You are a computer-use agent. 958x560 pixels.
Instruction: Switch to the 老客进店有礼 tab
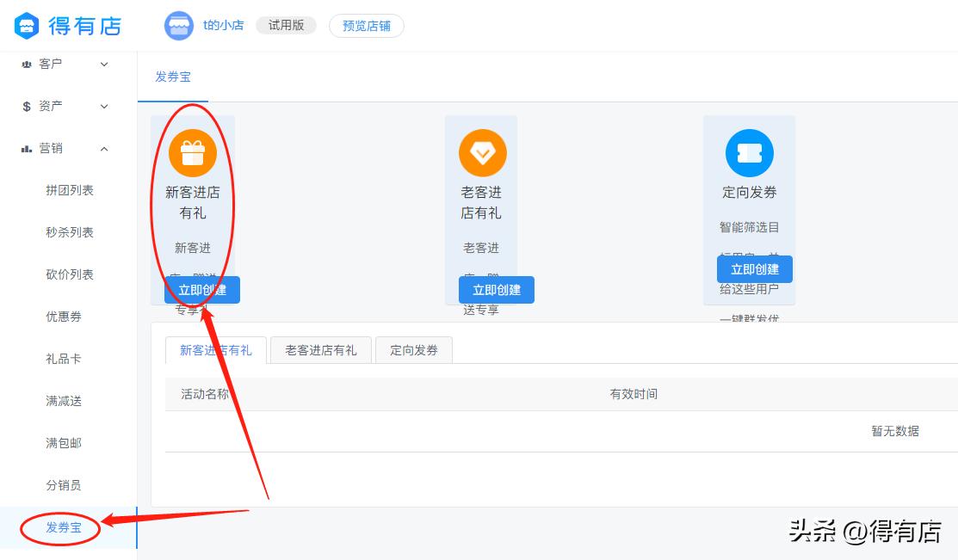tap(320, 349)
